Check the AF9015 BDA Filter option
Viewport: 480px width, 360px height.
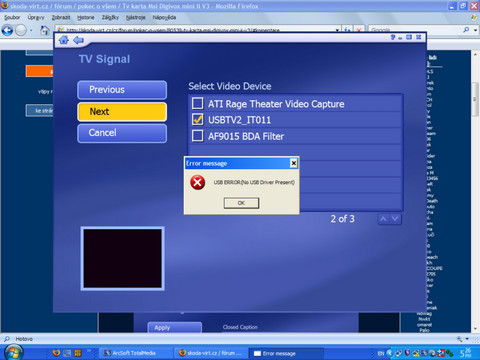[198, 136]
